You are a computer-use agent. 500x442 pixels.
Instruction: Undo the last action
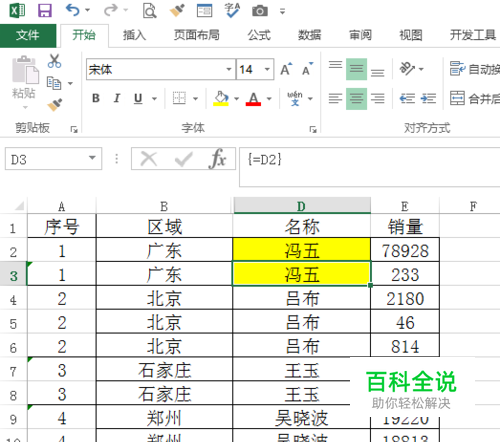pos(73,10)
